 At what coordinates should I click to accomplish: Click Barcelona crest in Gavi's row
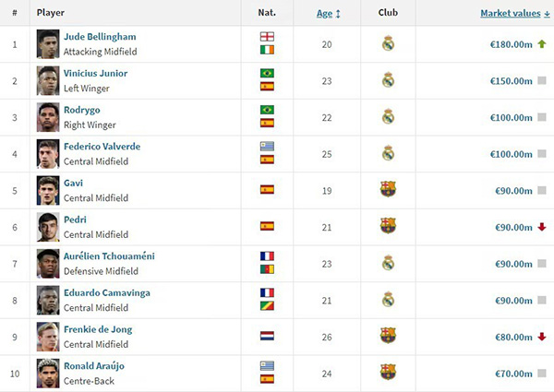[388, 189]
